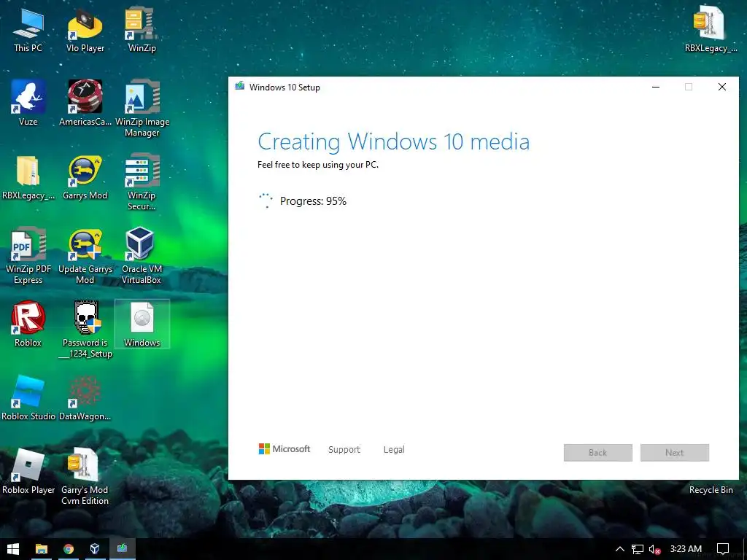Image resolution: width=747 pixels, height=560 pixels.
Task: Select the Roblox desktop shortcut
Action: coord(28,324)
